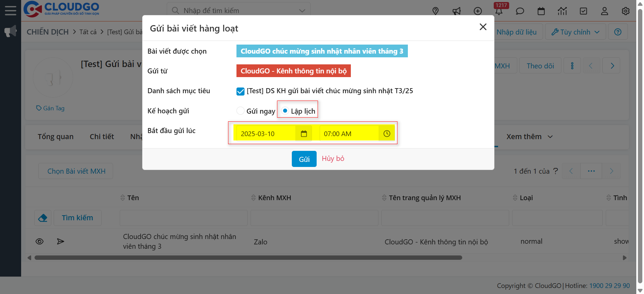This screenshot has width=644, height=294.
Task: Go to previous list page arrow
Action: (571, 171)
